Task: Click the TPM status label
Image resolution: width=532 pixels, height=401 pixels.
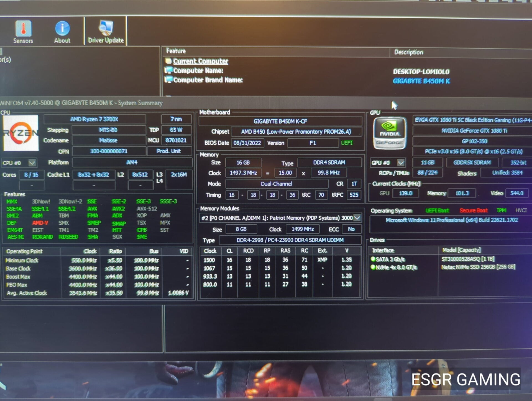Action: [x=501, y=210]
